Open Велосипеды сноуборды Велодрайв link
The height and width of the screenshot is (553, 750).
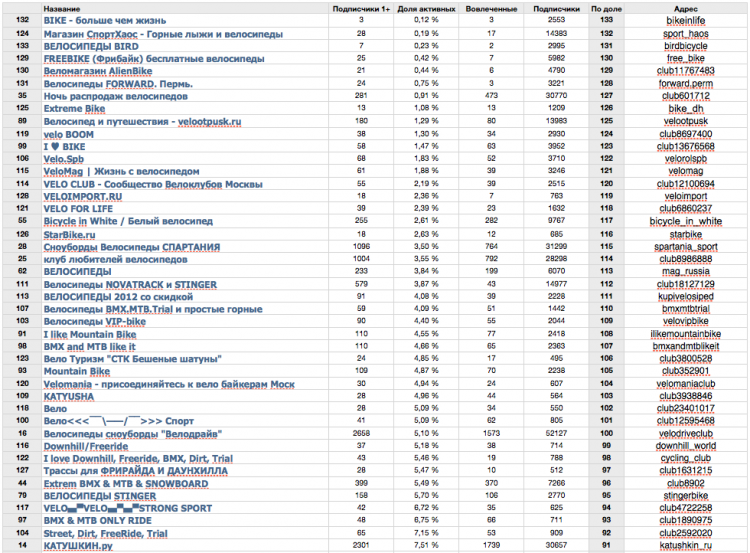[x=132, y=434]
